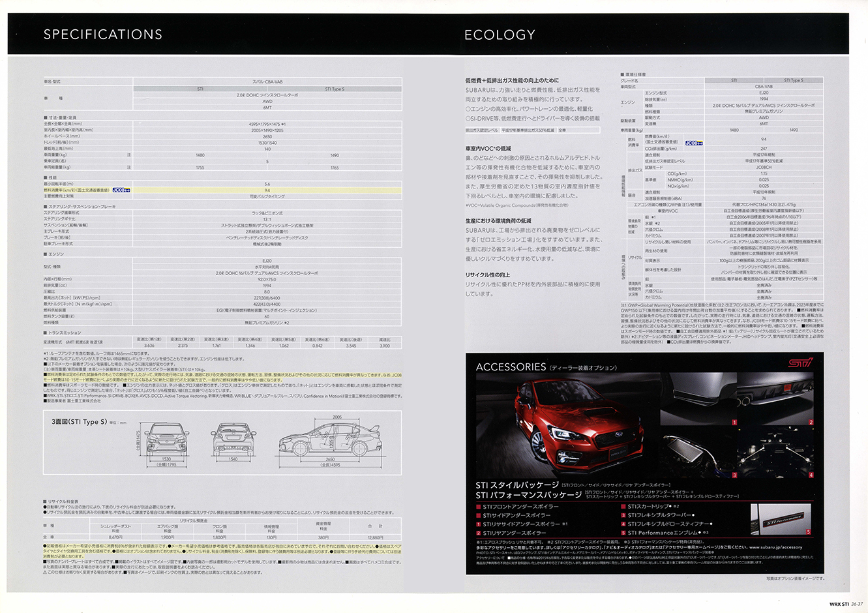Click the number 4 marker on the draw stiffener photo
The width and height of the screenshot is (868, 613).
coord(811,475)
